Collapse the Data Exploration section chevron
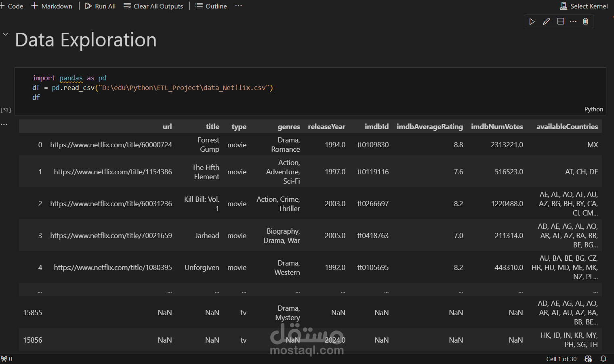 point(6,34)
